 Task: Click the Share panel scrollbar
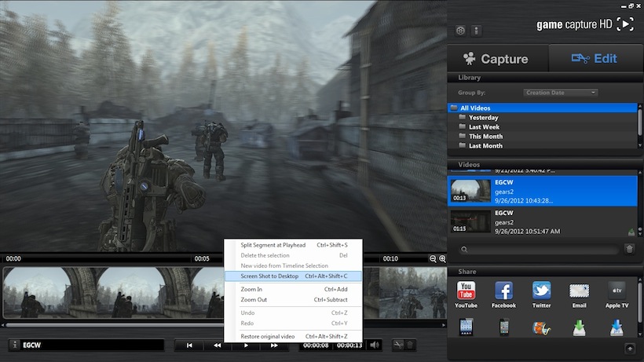(640, 302)
